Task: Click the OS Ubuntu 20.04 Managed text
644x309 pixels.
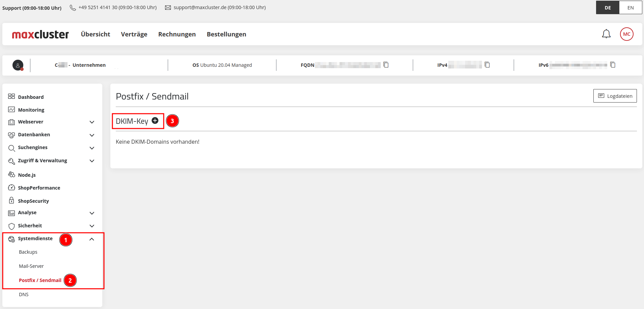Action: (x=222, y=65)
